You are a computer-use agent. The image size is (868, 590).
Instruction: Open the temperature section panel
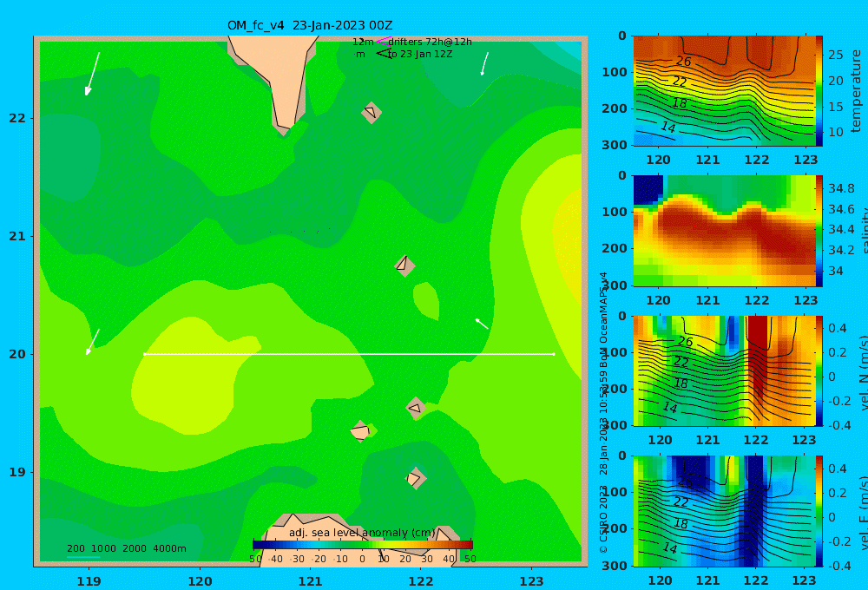point(724,91)
